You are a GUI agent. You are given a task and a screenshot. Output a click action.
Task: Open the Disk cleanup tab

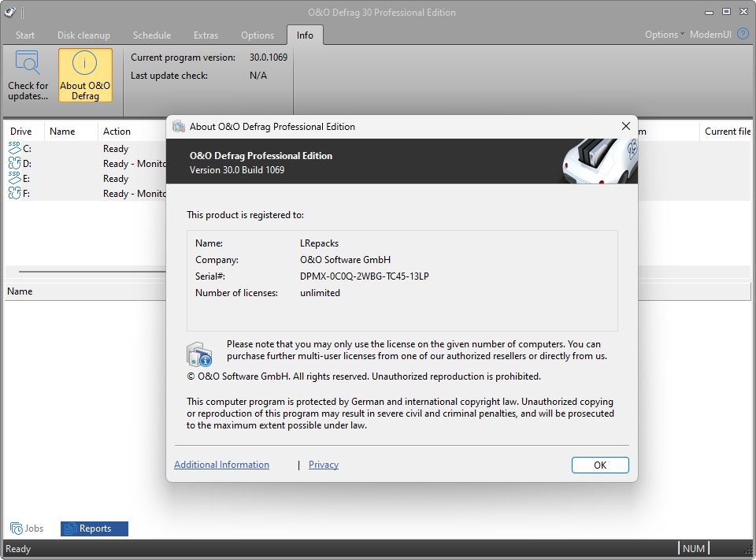click(84, 35)
